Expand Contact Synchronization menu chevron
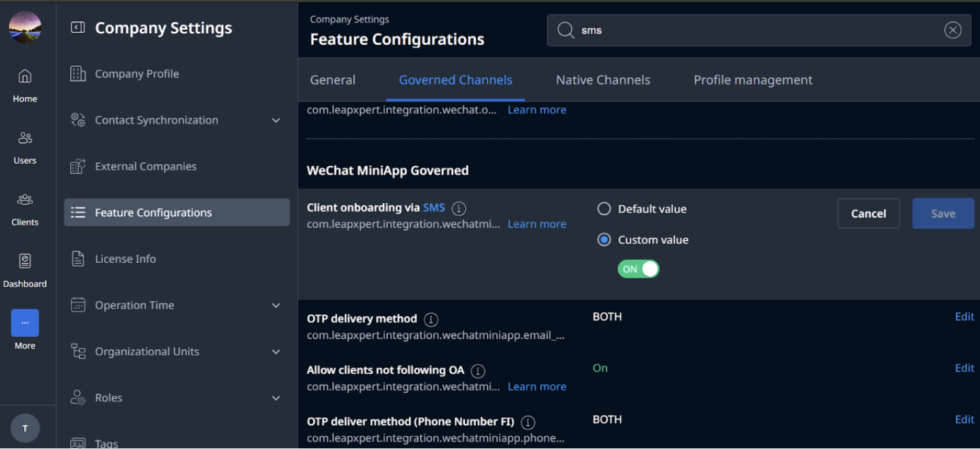This screenshot has height=449, width=980. [276, 120]
